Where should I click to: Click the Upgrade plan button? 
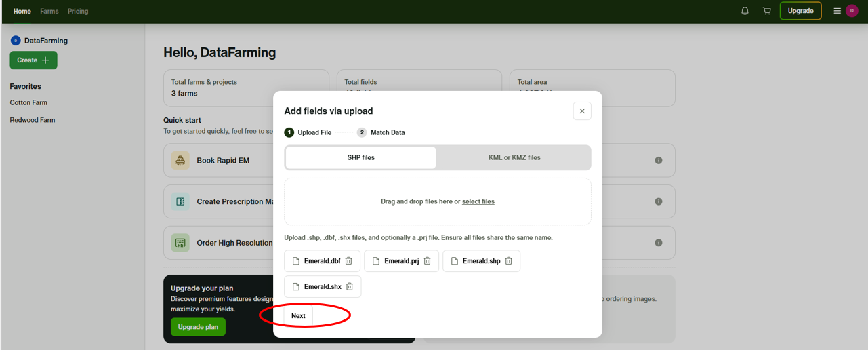coord(198,327)
